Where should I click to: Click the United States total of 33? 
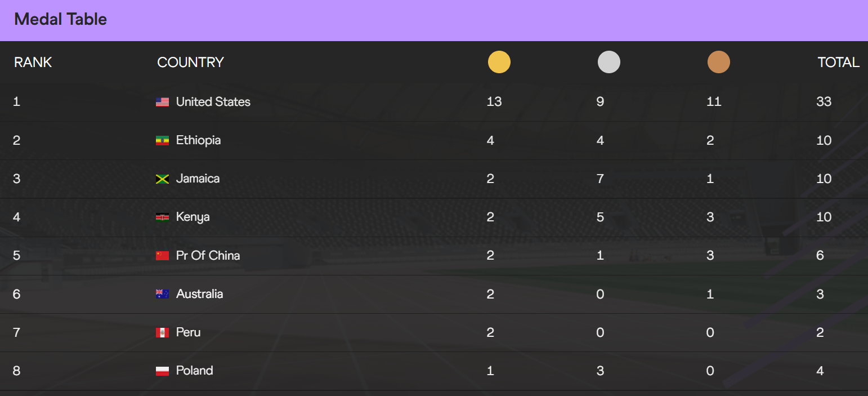824,102
